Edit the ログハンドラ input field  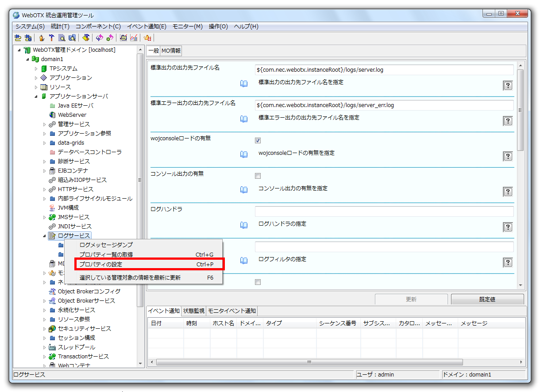383,211
